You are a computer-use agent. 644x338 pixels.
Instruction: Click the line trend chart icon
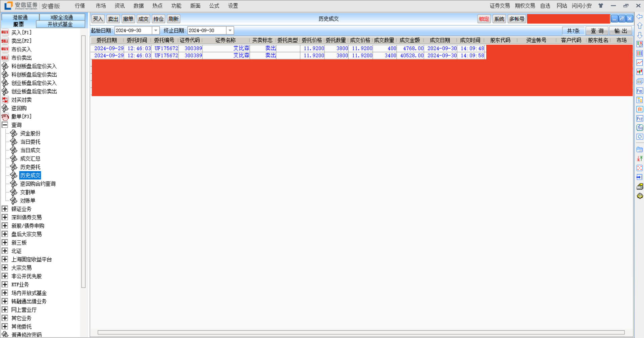640,62
